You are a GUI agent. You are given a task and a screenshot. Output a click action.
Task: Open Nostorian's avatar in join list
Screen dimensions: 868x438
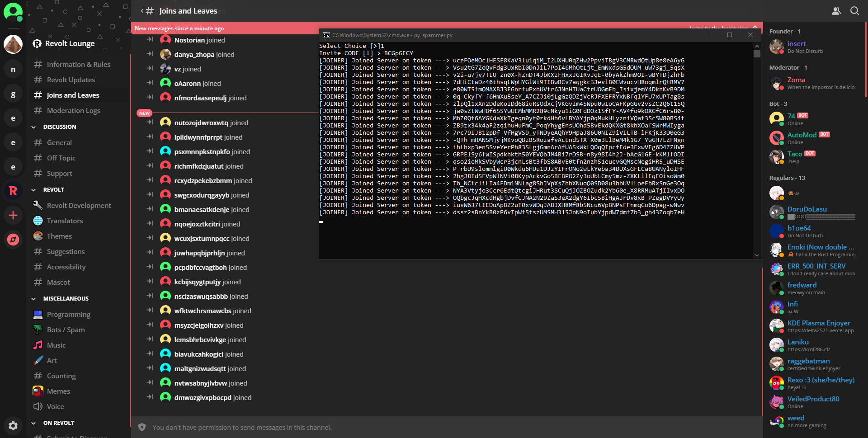pyautogui.click(x=165, y=40)
